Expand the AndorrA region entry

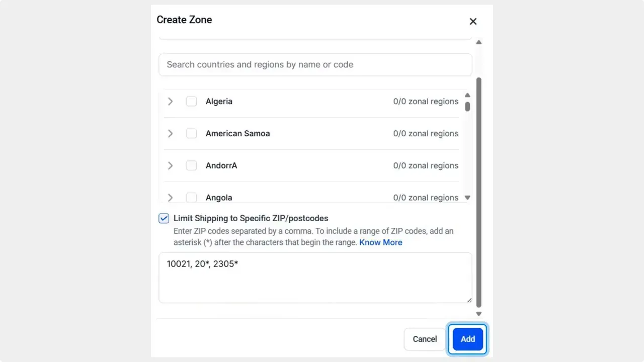click(x=170, y=165)
